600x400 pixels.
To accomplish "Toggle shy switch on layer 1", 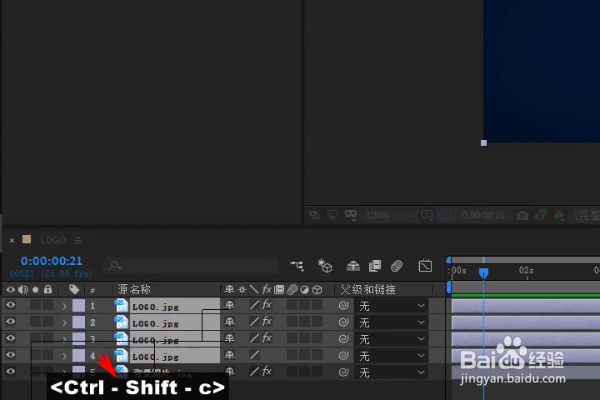I will [x=230, y=305].
